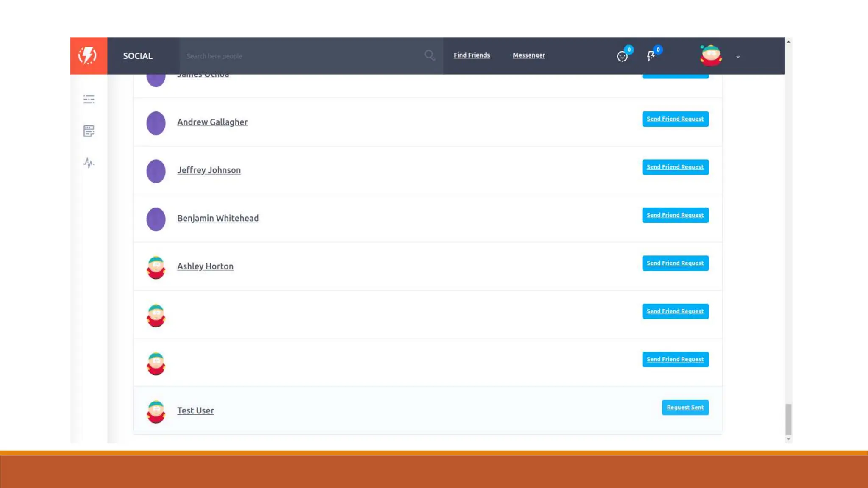The width and height of the screenshot is (868, 488).
Task: Click the vertical scrollbar thumb
Action: pyautogui.click(x=788, y=419)
